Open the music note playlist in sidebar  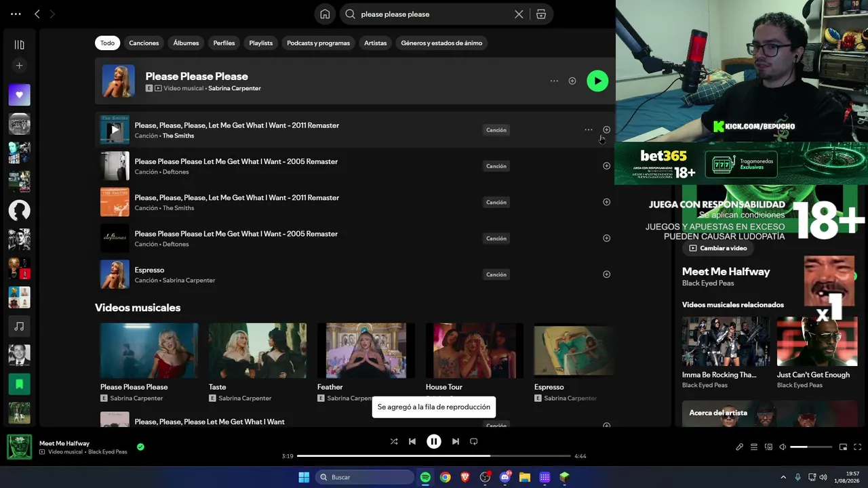point(19,327)
